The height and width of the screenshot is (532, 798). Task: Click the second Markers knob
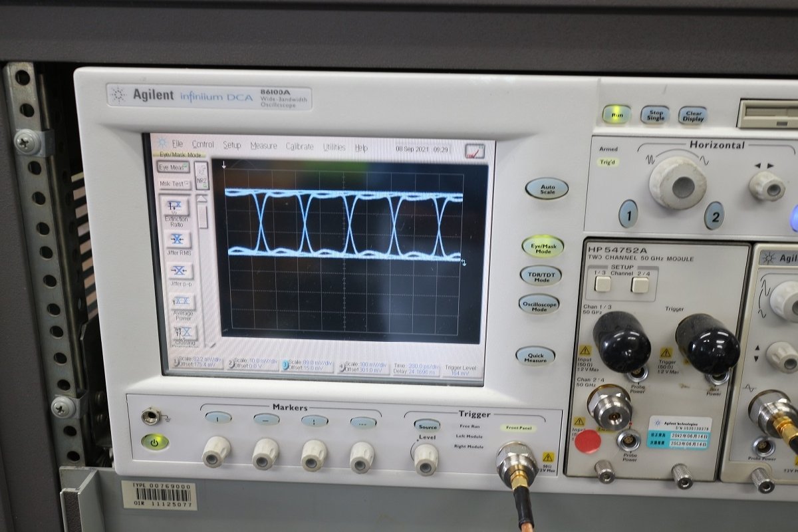(265, 454)
